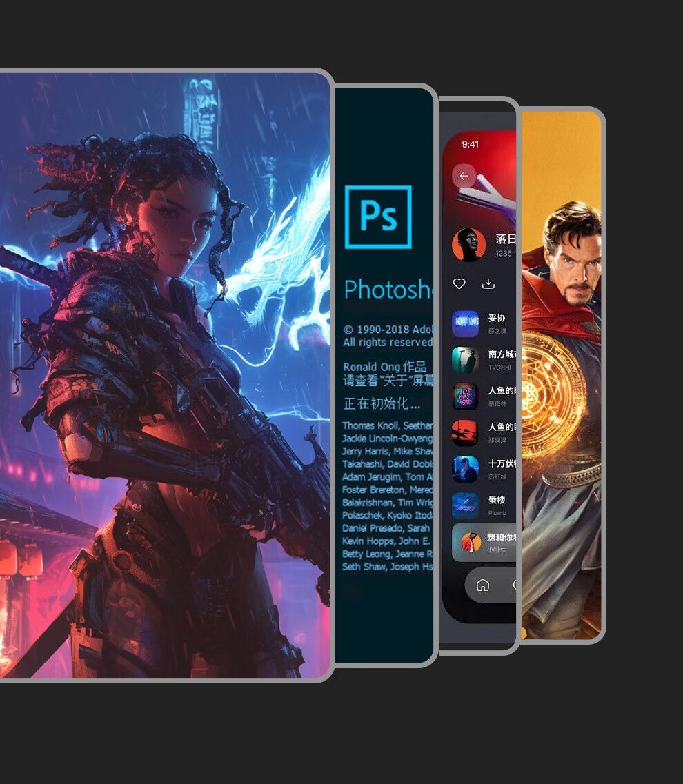Play the song 妥协
Image resolution: width=683 pixels, height=784 pixels.
click(x=484, y=323)
